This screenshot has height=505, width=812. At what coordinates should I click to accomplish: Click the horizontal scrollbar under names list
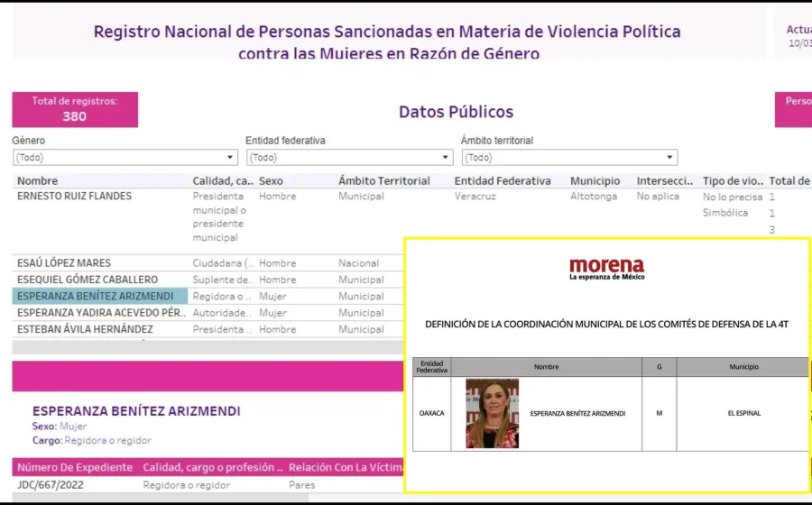pyautogui.click(x=208, y=347)
